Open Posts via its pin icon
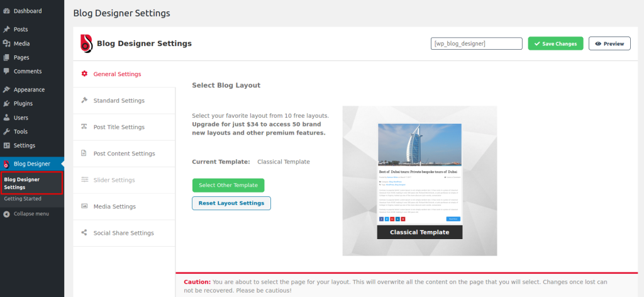The image size is (644, 297). click(x=6, y=30)
